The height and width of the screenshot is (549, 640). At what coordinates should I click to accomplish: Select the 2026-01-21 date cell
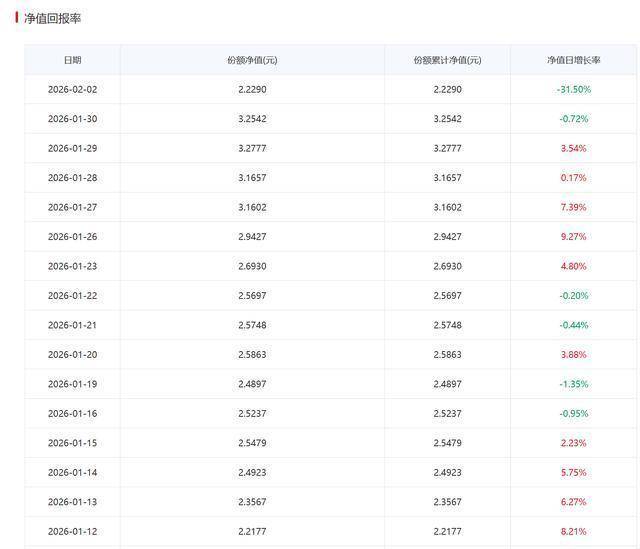coord(72,325)
